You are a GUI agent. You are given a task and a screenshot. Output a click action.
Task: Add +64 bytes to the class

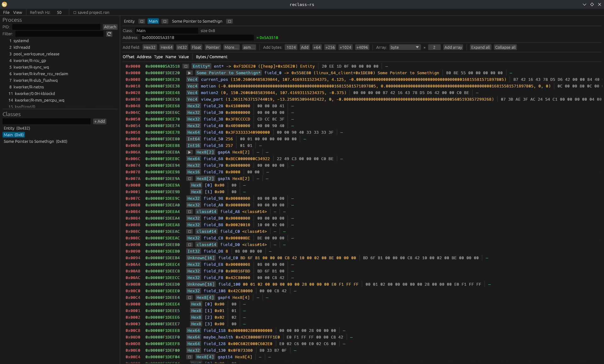click(317, 48)
